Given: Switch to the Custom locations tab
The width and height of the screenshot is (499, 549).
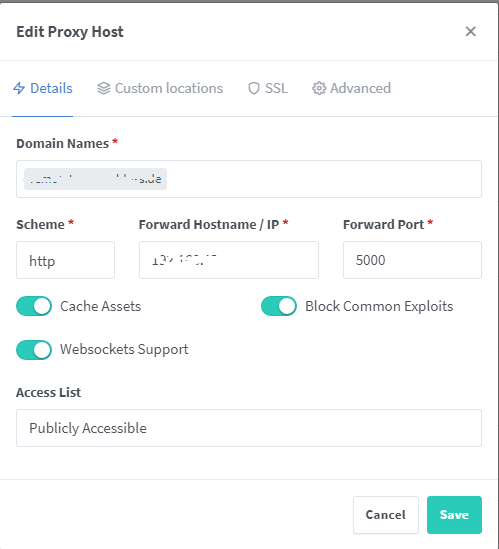Looking at the screenshot, I should (160, 88).
